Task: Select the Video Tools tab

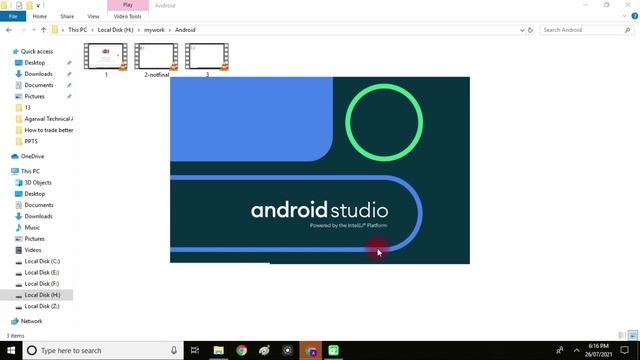Action: coord(127,16)
